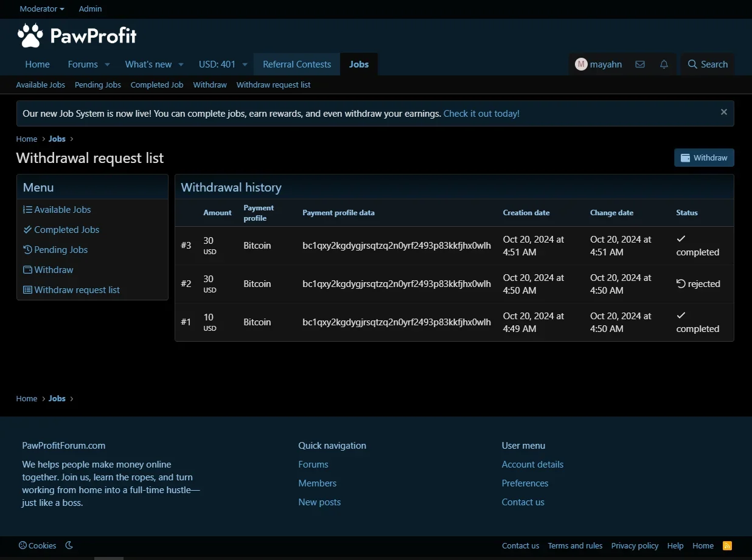Follow the 'Check it out today!' link
The image size is (752, 560).
coord(481,114)
